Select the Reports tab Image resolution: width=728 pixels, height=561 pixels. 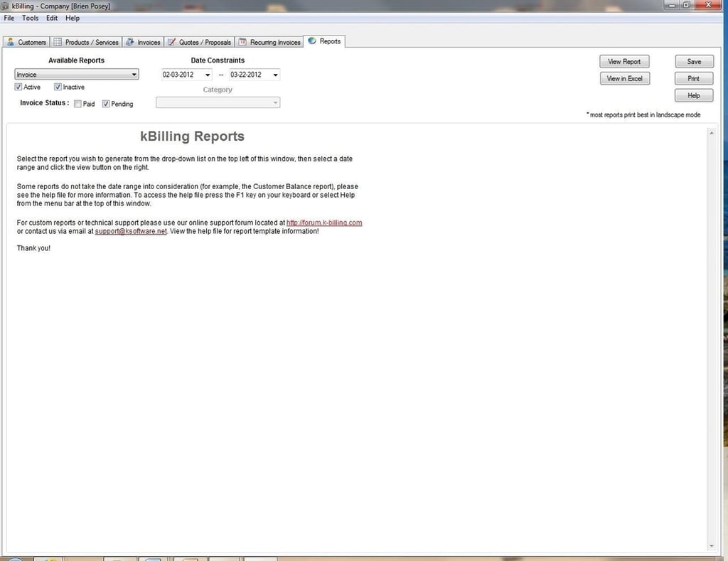tap(324, 41)
